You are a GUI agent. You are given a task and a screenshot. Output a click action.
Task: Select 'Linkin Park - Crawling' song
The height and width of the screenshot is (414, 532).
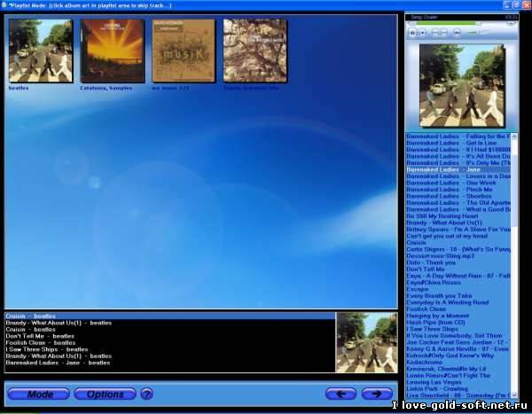[x=458, y=388]
